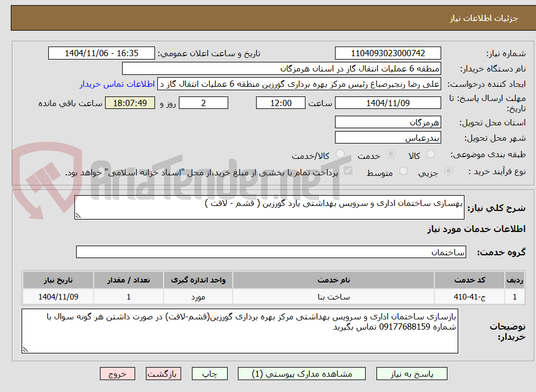
Task: Select the متوسط option
Action: pyautogui.click(x=403, y=172)
